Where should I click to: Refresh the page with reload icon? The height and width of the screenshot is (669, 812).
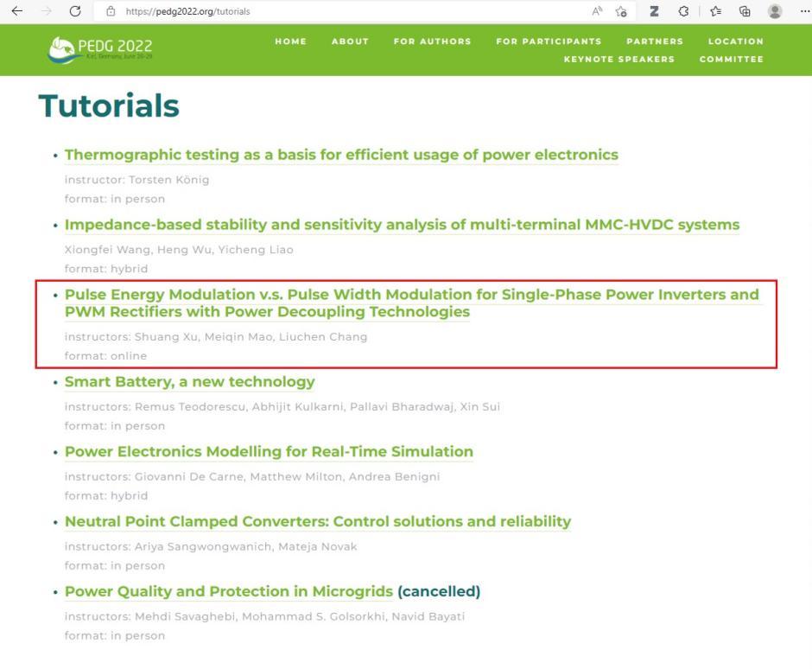coord(75,11)
